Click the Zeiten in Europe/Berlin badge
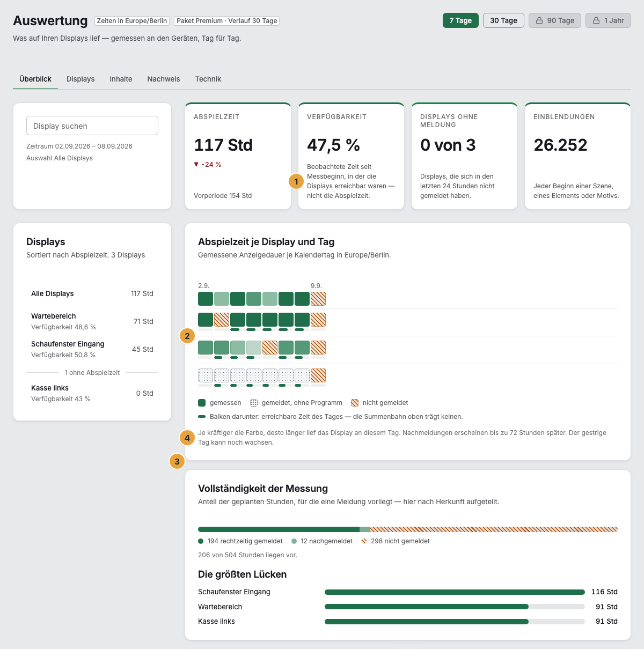The width and height of the screenshot is (644, 649). [x=132, y=21]
